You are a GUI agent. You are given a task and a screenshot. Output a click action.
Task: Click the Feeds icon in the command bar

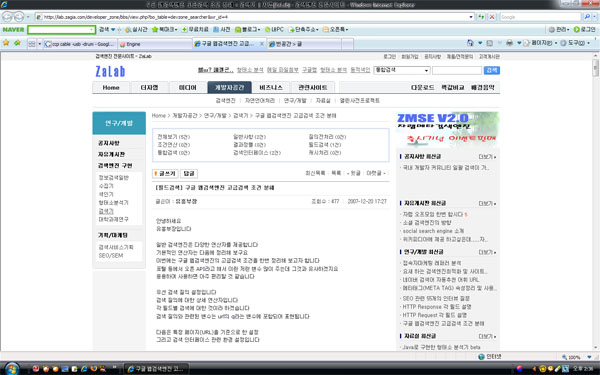(489, 43)
